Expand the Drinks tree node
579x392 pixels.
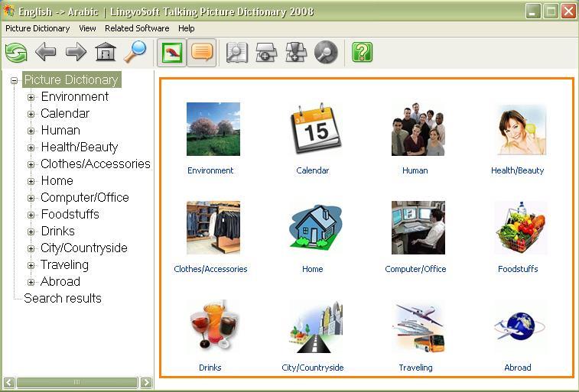(31, 232)
